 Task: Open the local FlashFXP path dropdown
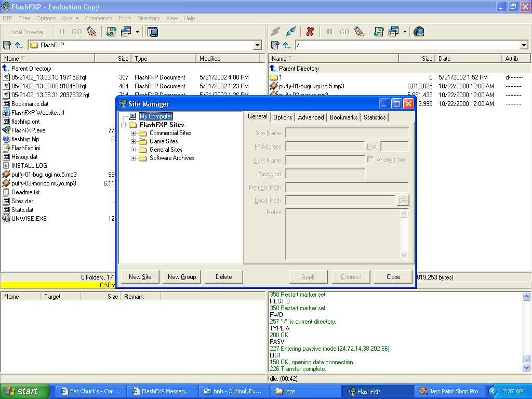[257, 45]
